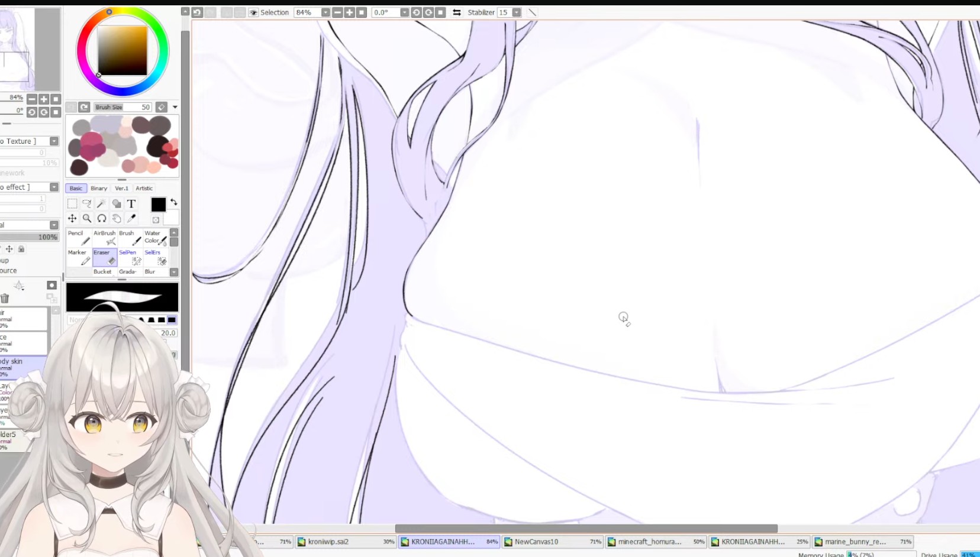Image resolution: width=980 pixels, height=557 pixels.
Task: Switch to the Artistic tool tab
Action: (144, 188)
